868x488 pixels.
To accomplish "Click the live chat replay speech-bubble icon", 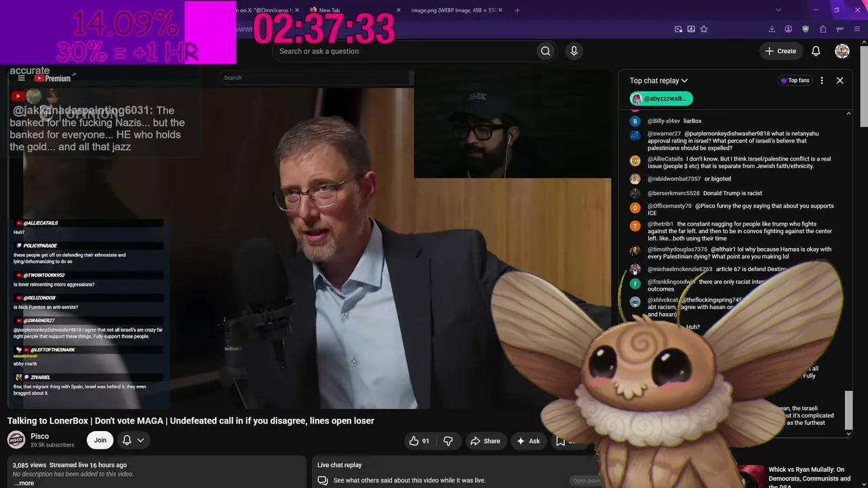I will pos(323,481).
